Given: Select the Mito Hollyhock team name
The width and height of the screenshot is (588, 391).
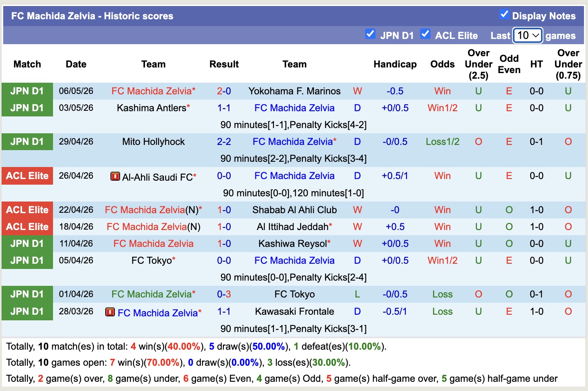Looking at the screenshot, I should [x=153, y=142].
